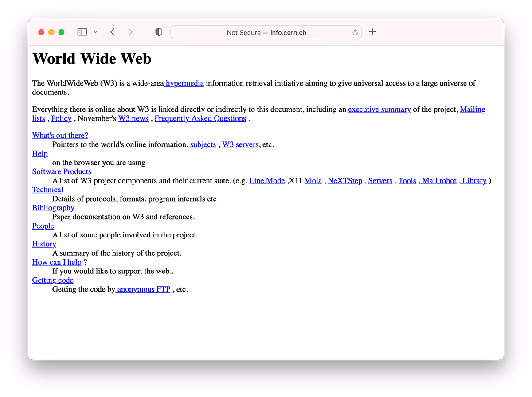
Task: Open the Bibliography link
Action: tap(53, 208)
